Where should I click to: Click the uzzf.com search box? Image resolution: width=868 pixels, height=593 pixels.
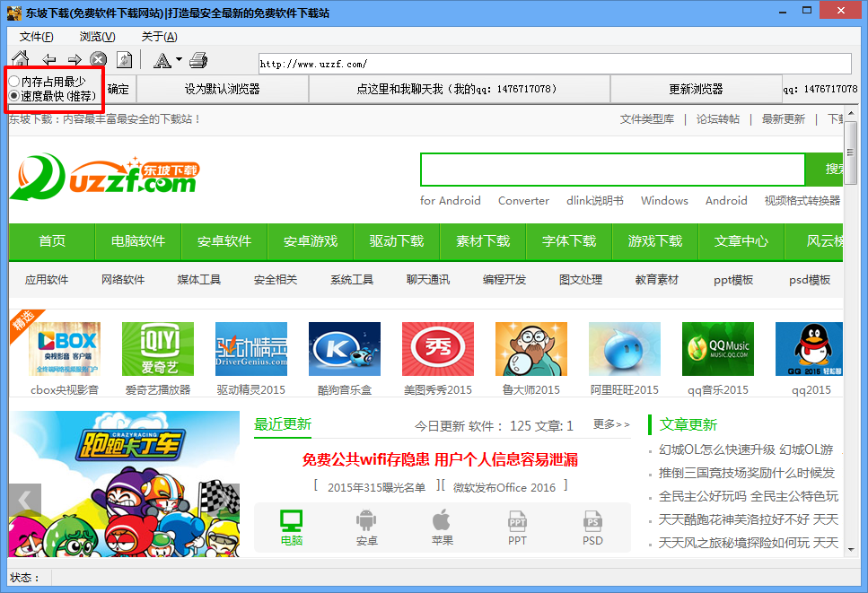pos(612,170)
